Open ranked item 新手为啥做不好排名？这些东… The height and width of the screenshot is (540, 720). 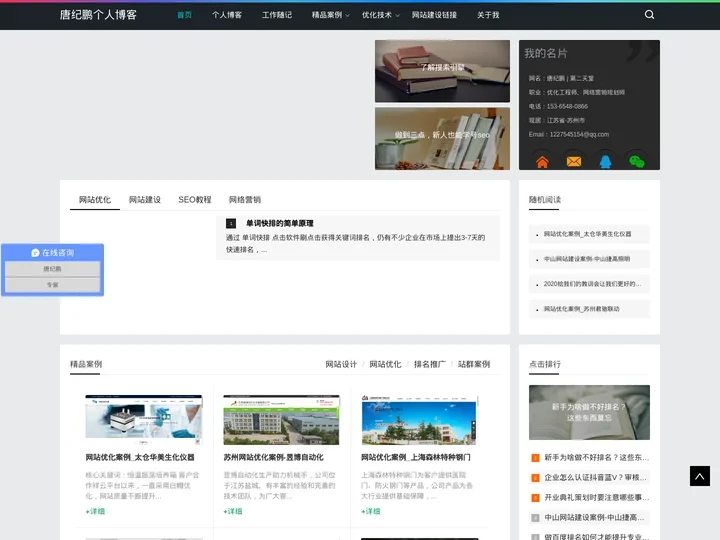[596, 458]
